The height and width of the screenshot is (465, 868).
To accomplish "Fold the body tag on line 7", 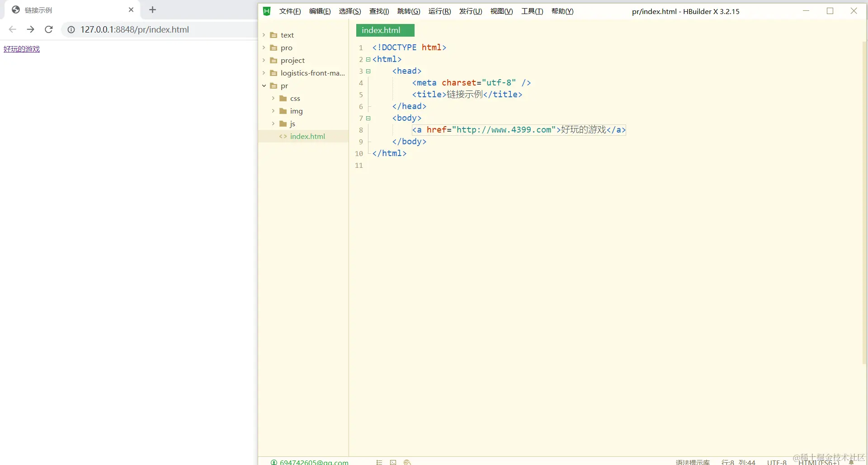I will point(368,118).
